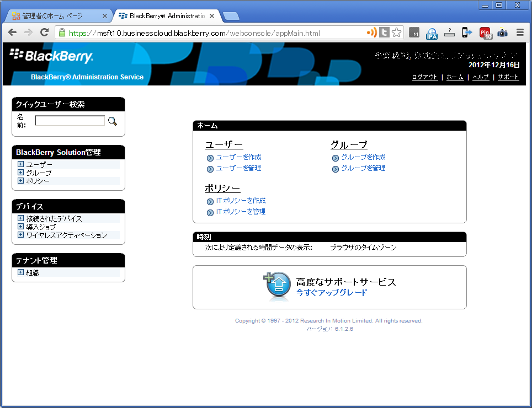Click the 今すぐアップグレード link

coord(331,293)
